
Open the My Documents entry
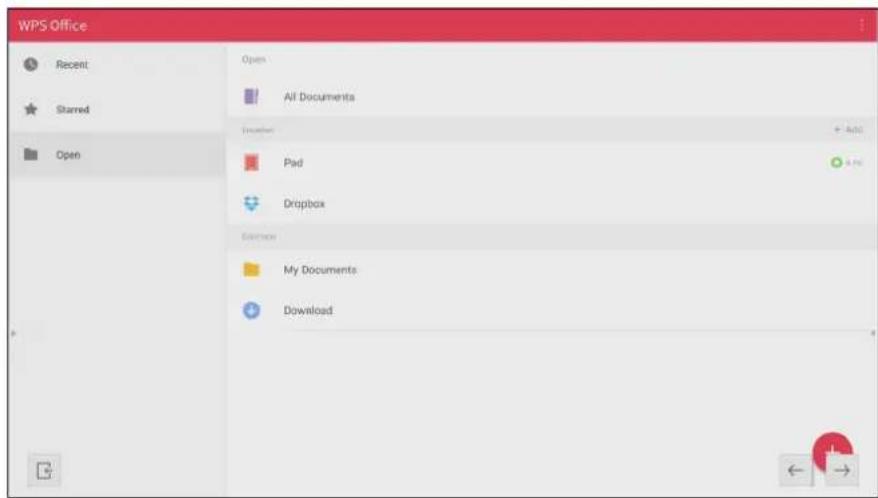552,269
